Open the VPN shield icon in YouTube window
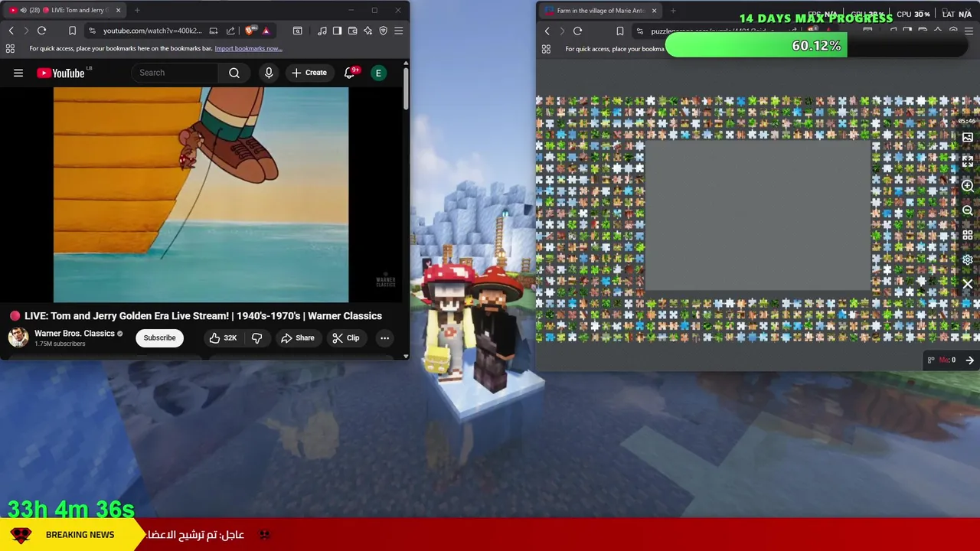980x551 pixels. (x=384, y=31)
